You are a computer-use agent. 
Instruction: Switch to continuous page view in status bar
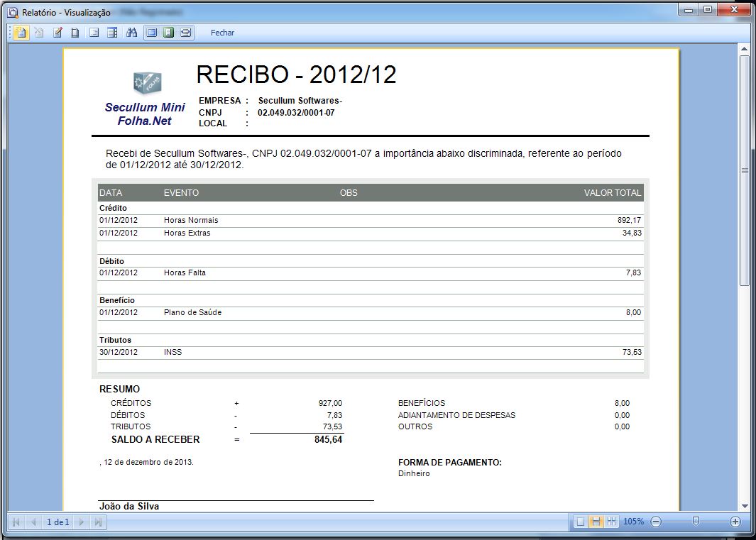pos(596,522)
